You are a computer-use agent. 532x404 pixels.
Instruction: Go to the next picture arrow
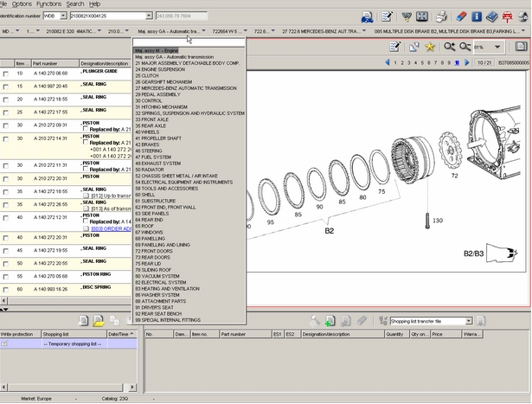pyautogui.click(x=467, y=62)
